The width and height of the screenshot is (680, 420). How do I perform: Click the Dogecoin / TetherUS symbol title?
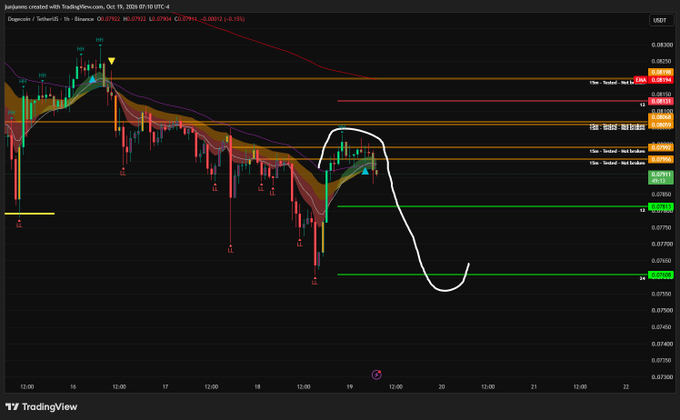(x=33, y=19)
